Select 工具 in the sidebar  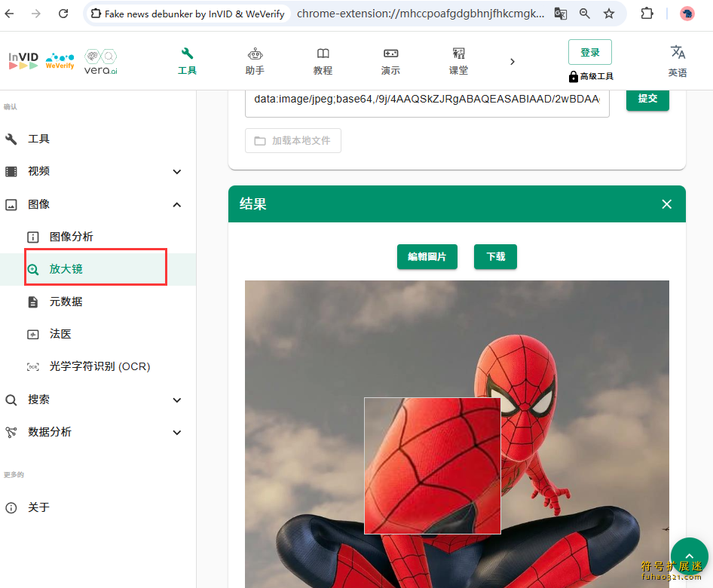click(x=98, y=139)
